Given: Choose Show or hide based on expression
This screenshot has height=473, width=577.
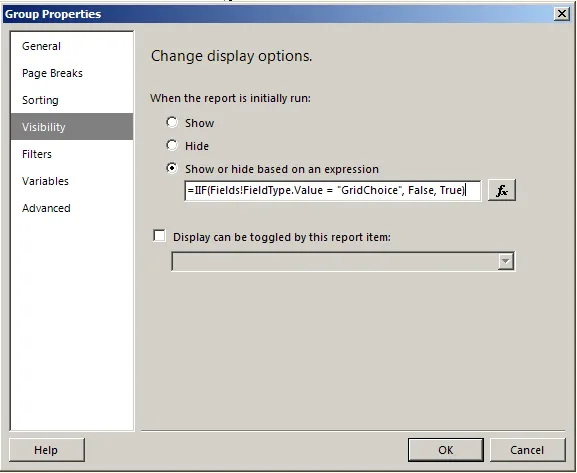Looking at the screenshot, I should [x=172, y=169].
